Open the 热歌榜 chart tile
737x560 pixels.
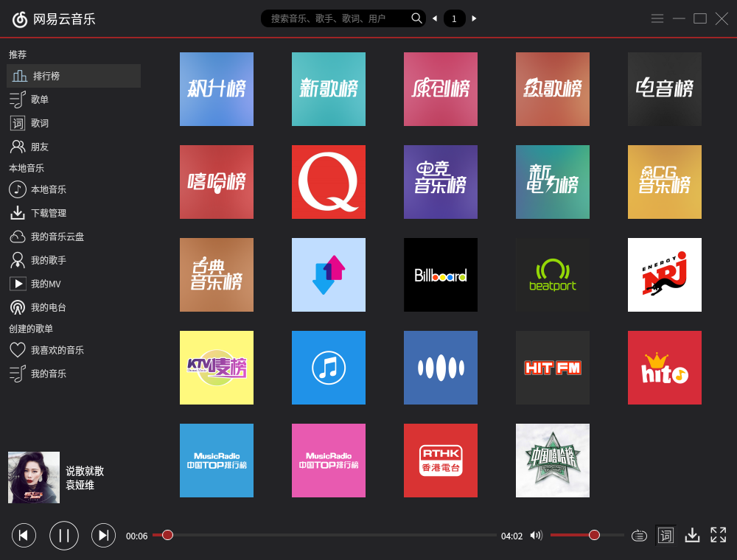tap(553, 89)
